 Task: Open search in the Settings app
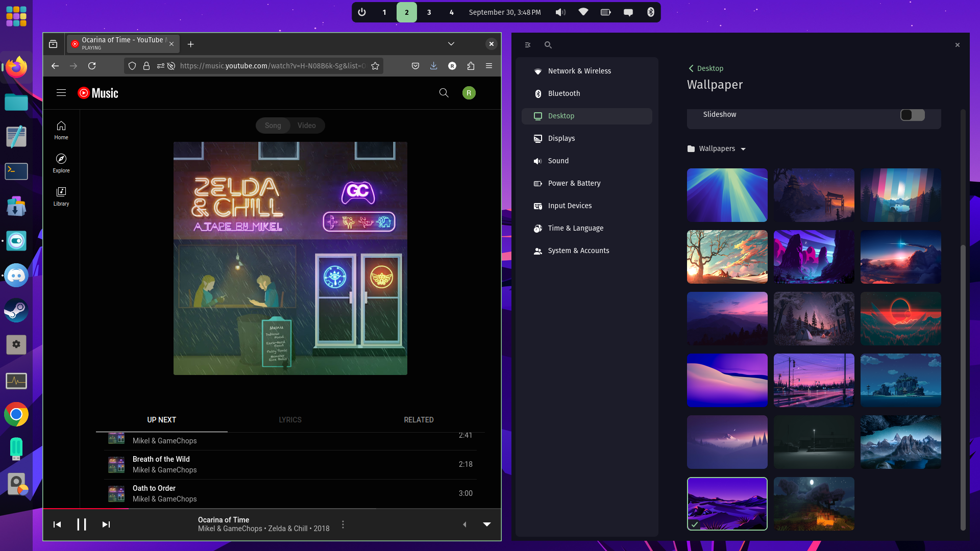(548, 45)
